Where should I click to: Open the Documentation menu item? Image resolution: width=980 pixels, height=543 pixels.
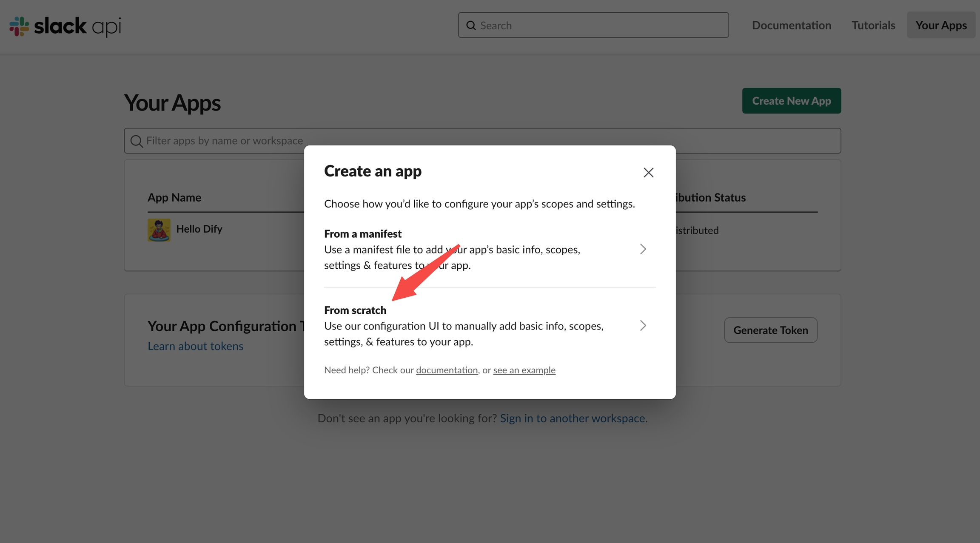tap(791, 26)
